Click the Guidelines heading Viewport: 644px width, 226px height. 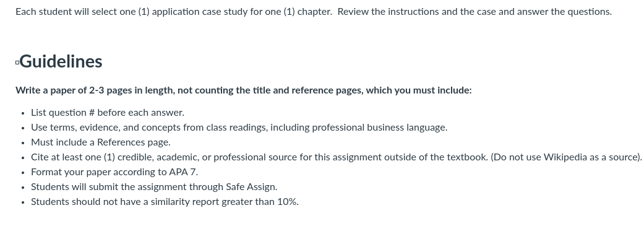61,61
